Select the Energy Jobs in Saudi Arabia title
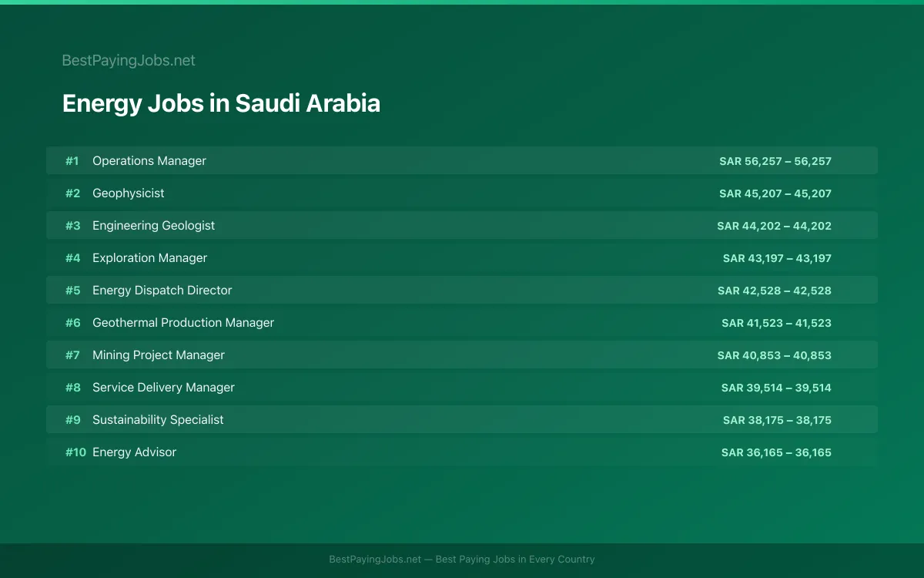This screenshot has height=578, width=924. pyautogui.click(x=221, y=103)
